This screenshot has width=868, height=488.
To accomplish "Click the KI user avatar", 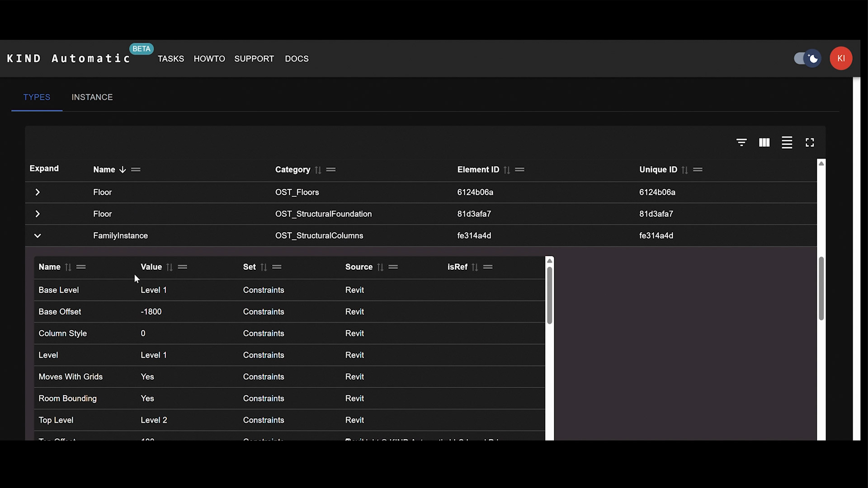I will pyautogui.click(x=841, y=58).
